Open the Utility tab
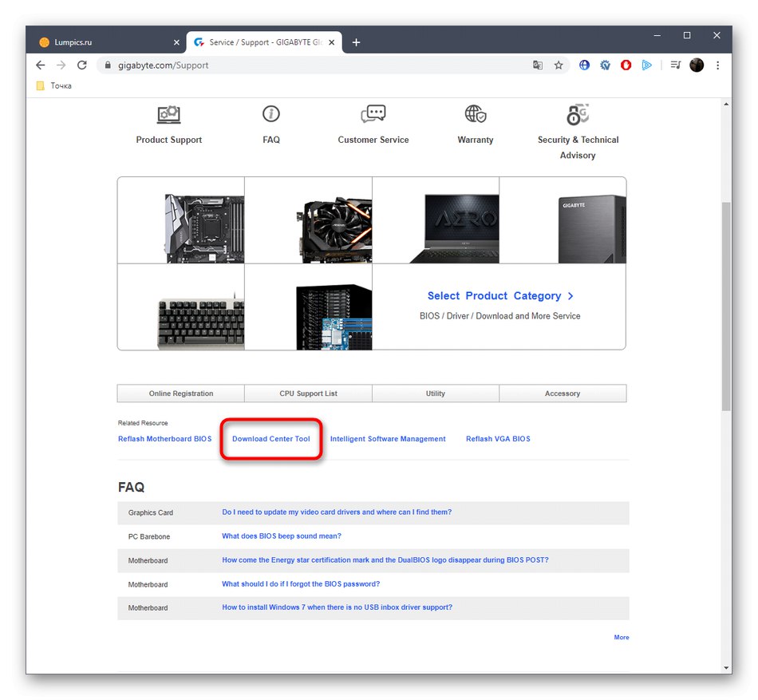 coord(436,394)
